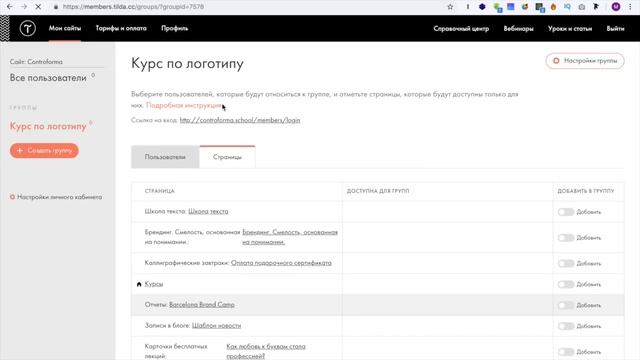Open Мои сайты in top menu

[65, 28]
